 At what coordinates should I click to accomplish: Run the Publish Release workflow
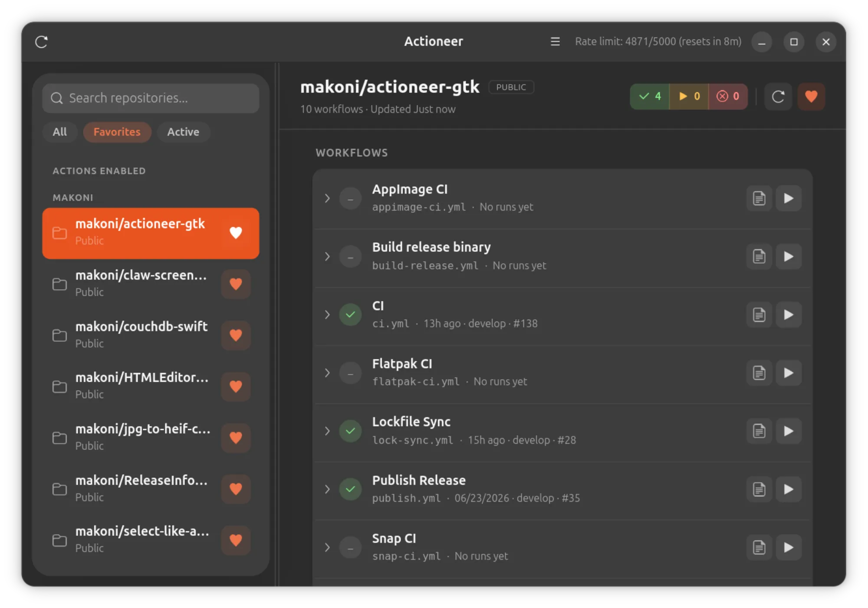[x=789, y=489]
